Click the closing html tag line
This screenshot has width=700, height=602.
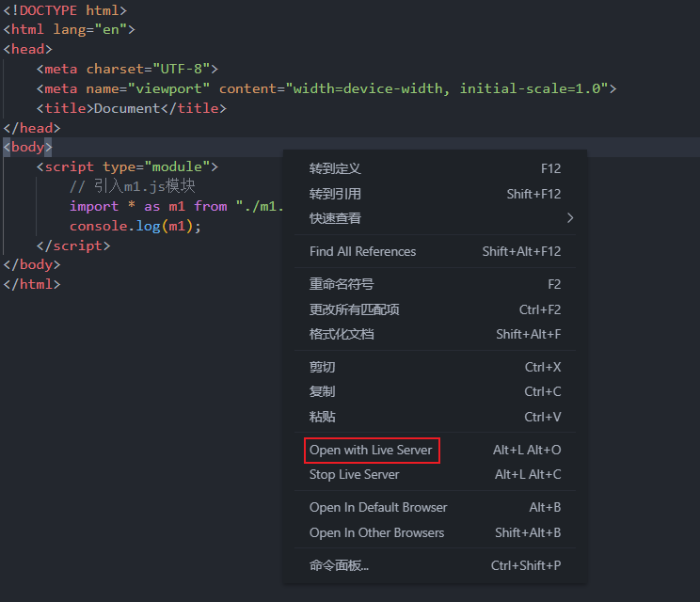pyautogui.click(x=32, y=283)
